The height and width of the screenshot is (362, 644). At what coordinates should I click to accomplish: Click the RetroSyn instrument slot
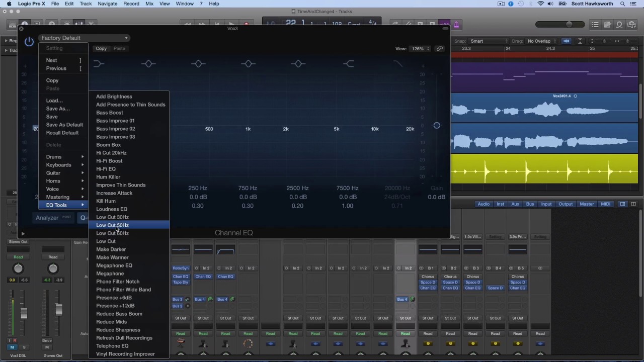181,268
